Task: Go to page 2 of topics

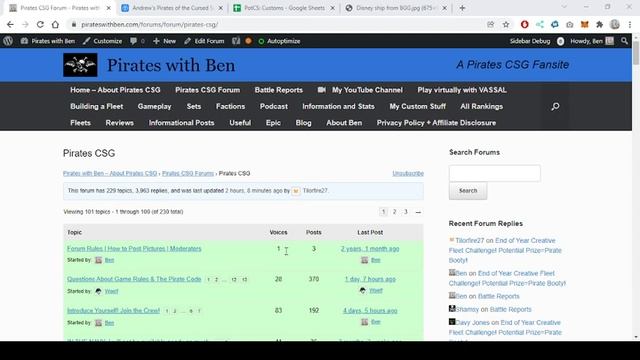Action: pos(394,211)
